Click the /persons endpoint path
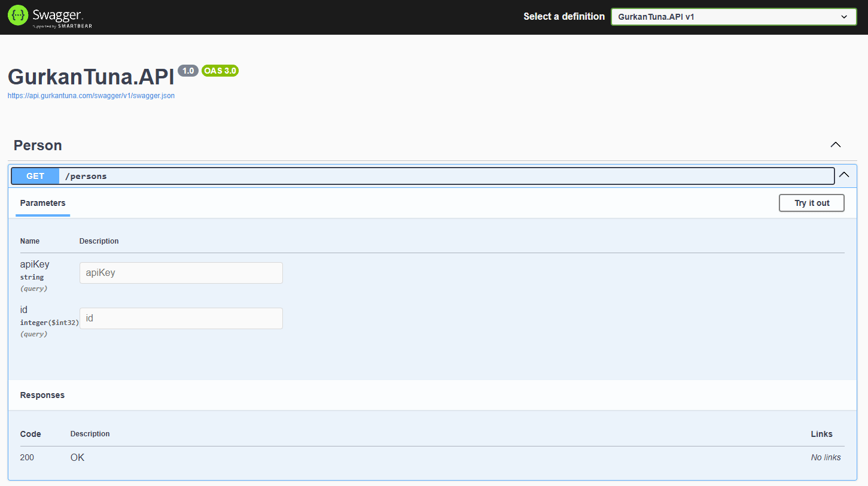 tap(86, 176)
